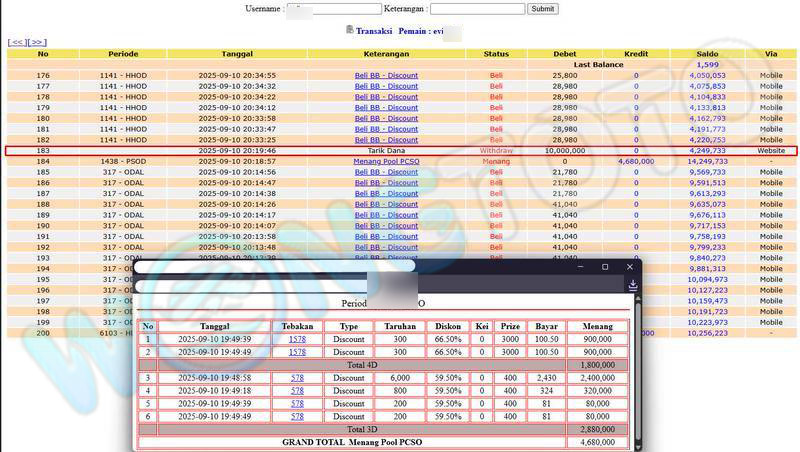The image size is (800, 452).
Task: Click the popup window's vertical scrollbar
Action: pyautogui.click(x=636, y=370)
